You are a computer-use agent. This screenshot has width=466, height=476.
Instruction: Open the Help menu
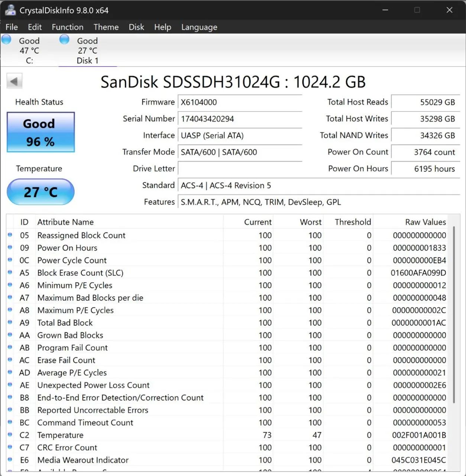(x=162, y=27)
